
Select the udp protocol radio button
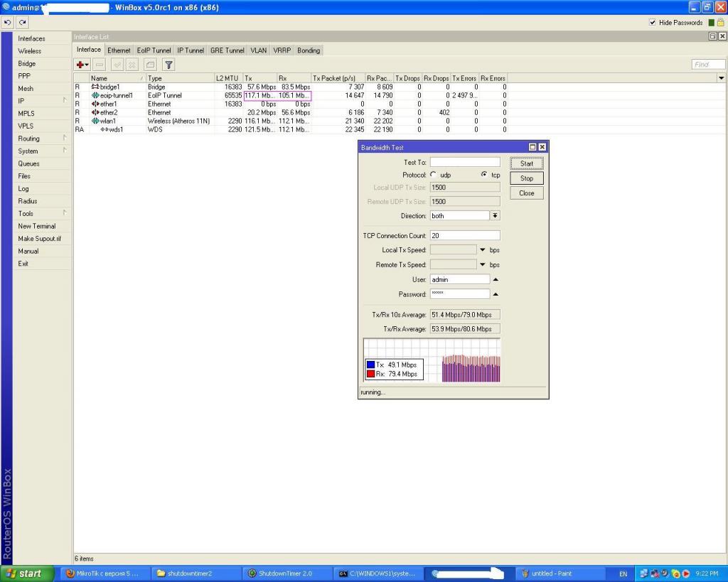click(433, 175)
